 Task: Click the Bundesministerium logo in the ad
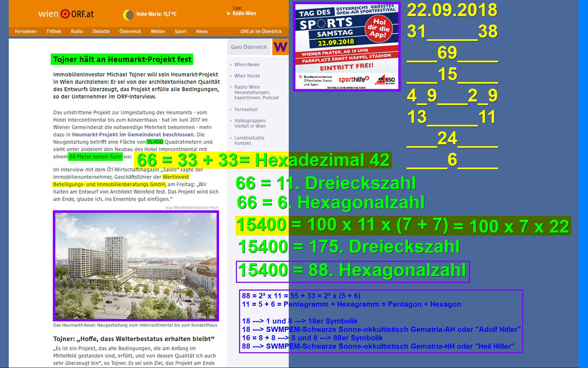316,80
